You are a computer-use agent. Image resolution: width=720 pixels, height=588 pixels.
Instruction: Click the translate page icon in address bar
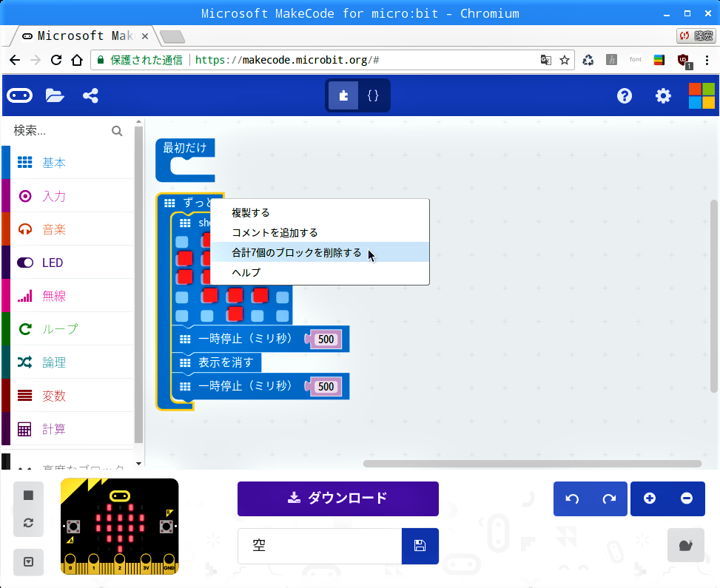point(545,60)
